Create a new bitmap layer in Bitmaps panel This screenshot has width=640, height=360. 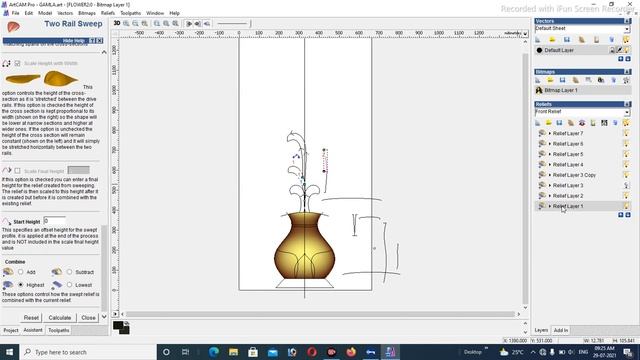[x=538, y=80]
